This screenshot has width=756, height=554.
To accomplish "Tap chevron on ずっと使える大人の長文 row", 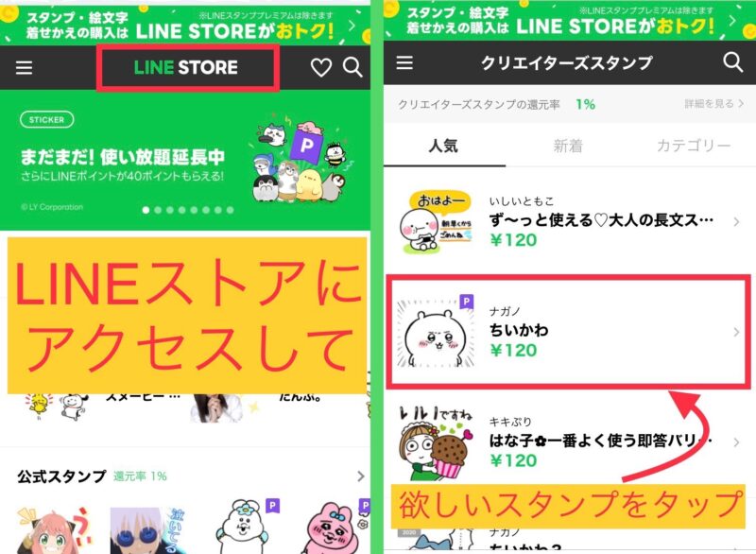I will point(736,222).
